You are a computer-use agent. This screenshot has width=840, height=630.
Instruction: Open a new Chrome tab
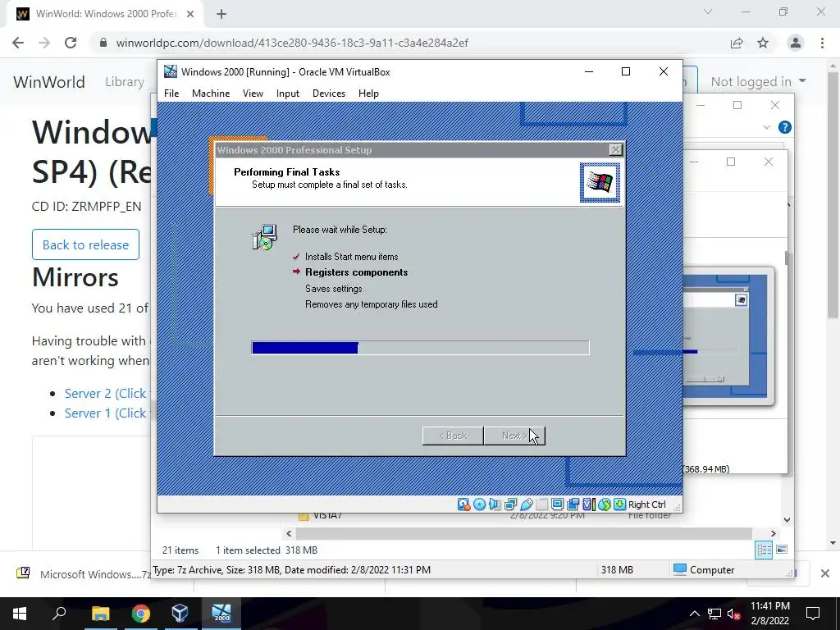(x=221, y=14)
